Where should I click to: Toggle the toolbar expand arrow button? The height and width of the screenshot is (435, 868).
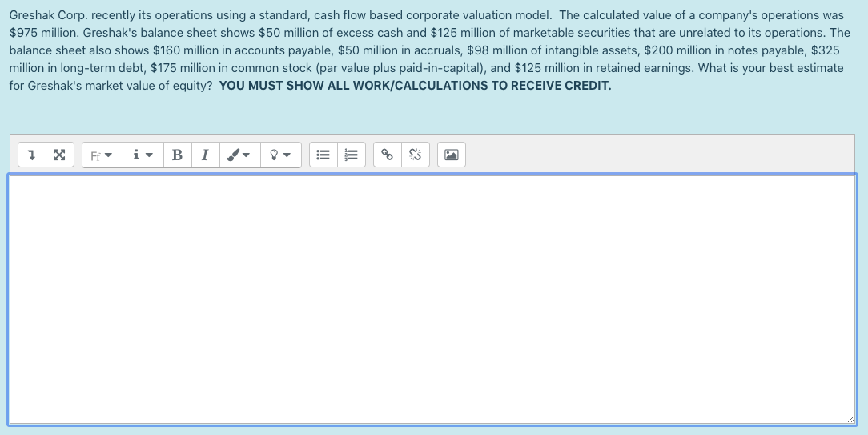pos(32,155)
